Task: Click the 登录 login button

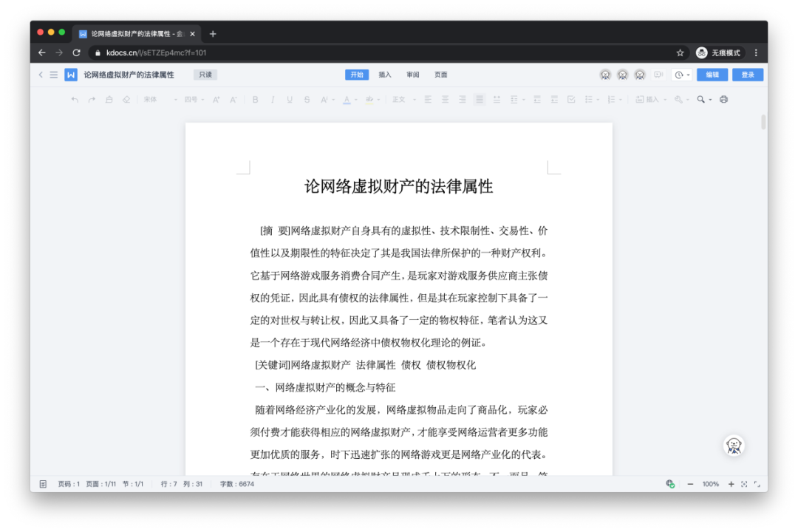Action: 747,74
